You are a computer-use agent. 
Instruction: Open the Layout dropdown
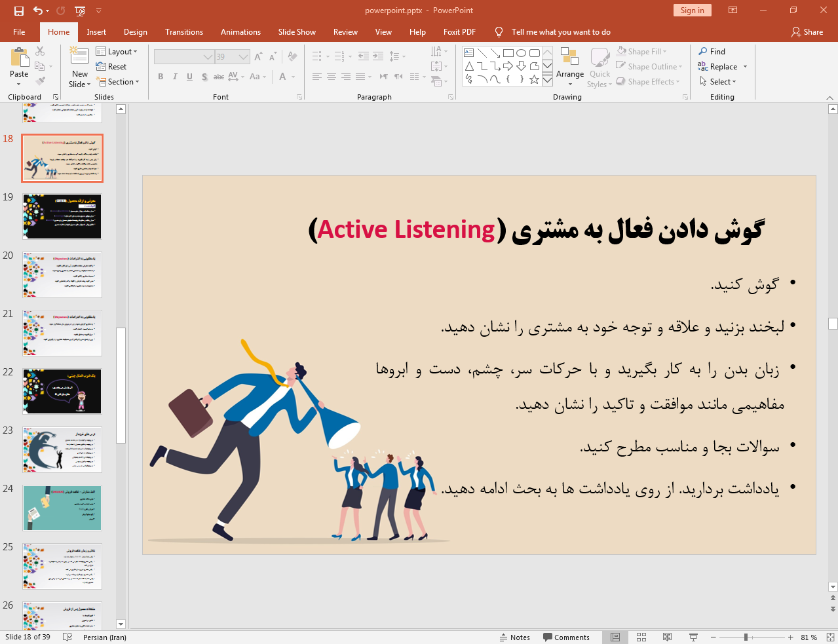pos(118,51)
